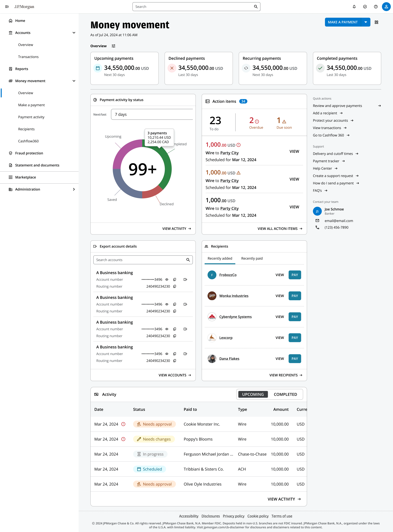This screenshot has height=532, width=393.
Task: Click the dashboard customize widgets icon
Action: (x=376, y=22)
